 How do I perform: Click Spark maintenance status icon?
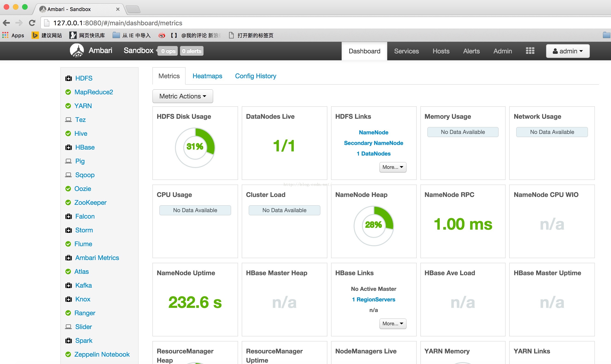coord(68,341)
